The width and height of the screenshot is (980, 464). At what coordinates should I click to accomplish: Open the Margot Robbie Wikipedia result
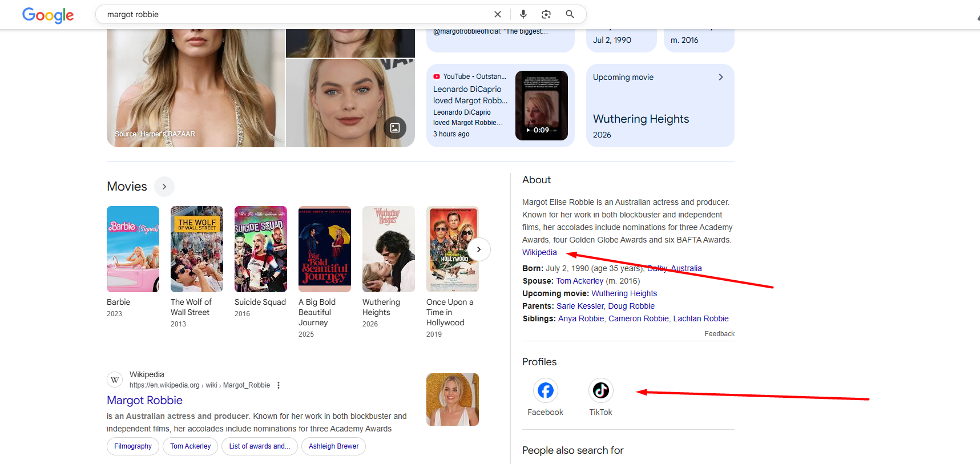pyautogui.click(x=145, y=401)
